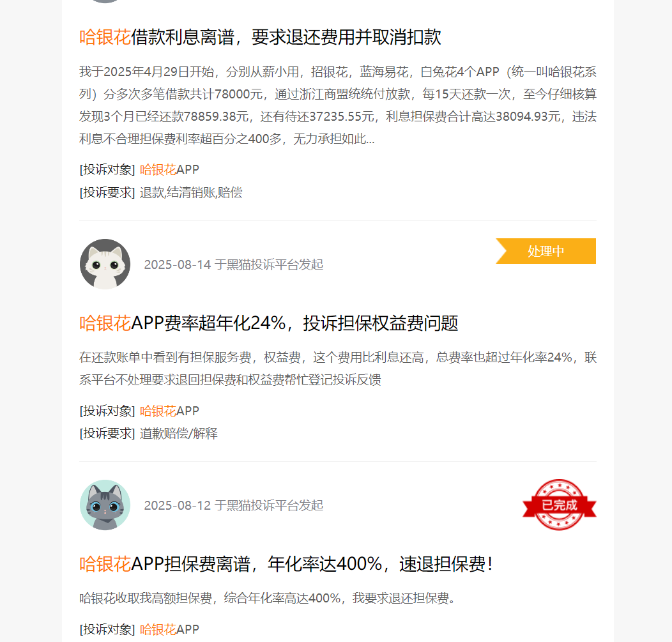Click 投诉对象 label in second complaint
The image size is (672, 642).
[107, 411]
